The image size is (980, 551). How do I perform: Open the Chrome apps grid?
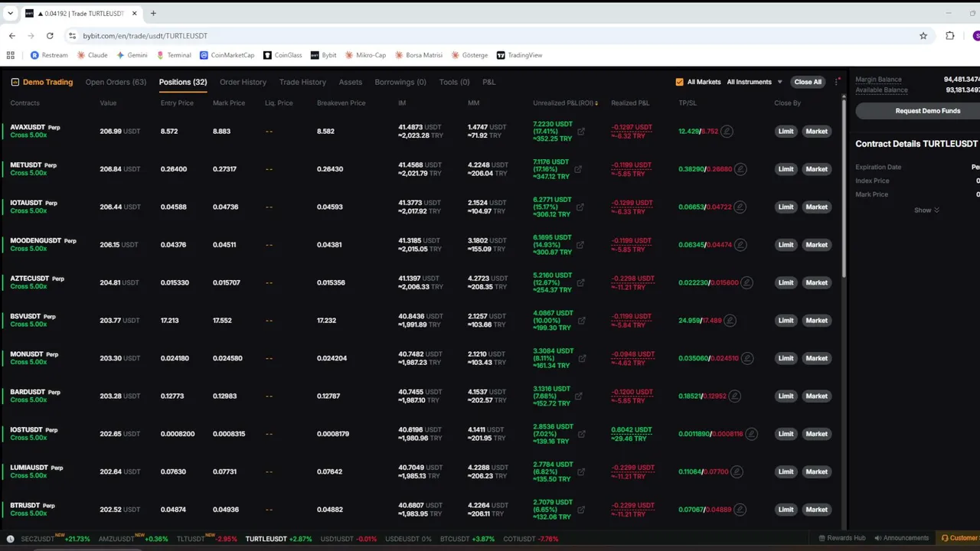point(11,55)
